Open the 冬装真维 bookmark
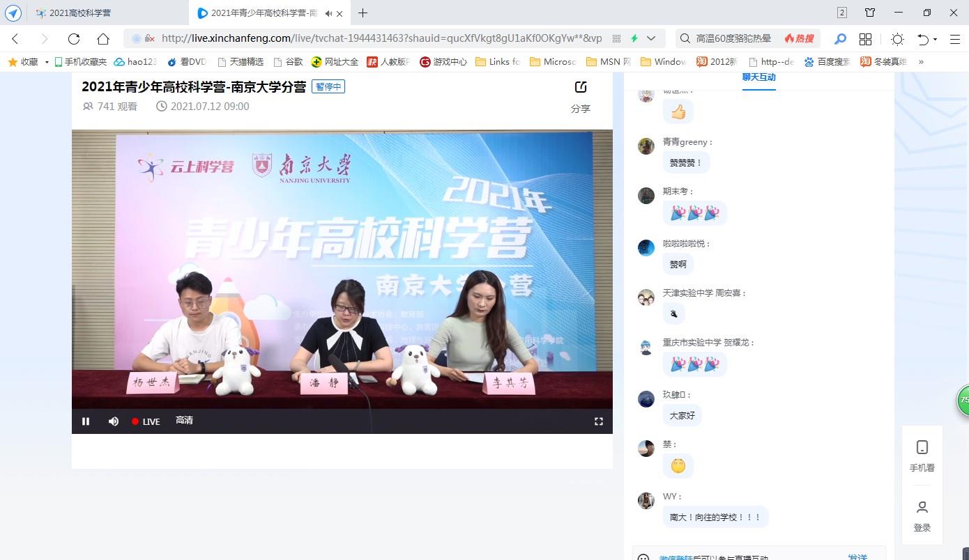The width and height of the screenshot is (969, 560). (x=883, y=61)
